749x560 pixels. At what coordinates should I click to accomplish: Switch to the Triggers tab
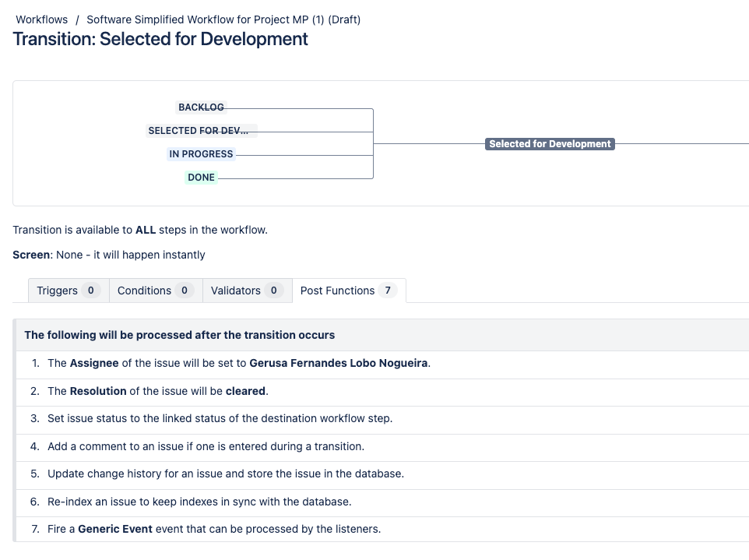tap(69, 291)
